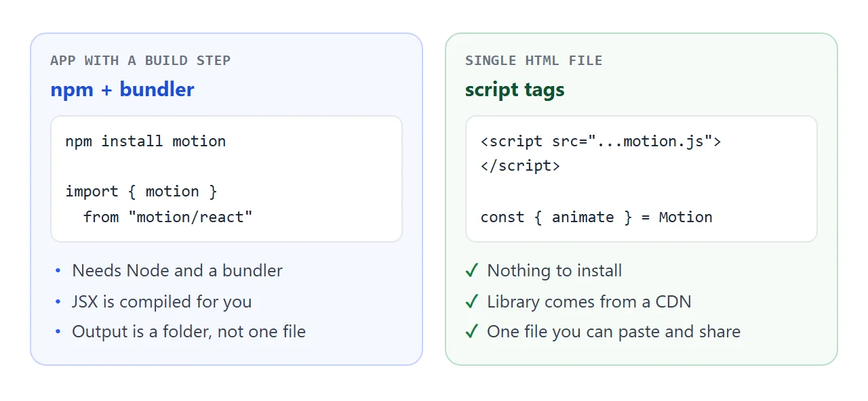The height and width of the screenshot is (401, 868).
Task: Click 'Library comes from a CDN' text
Action: coord(589,301)
